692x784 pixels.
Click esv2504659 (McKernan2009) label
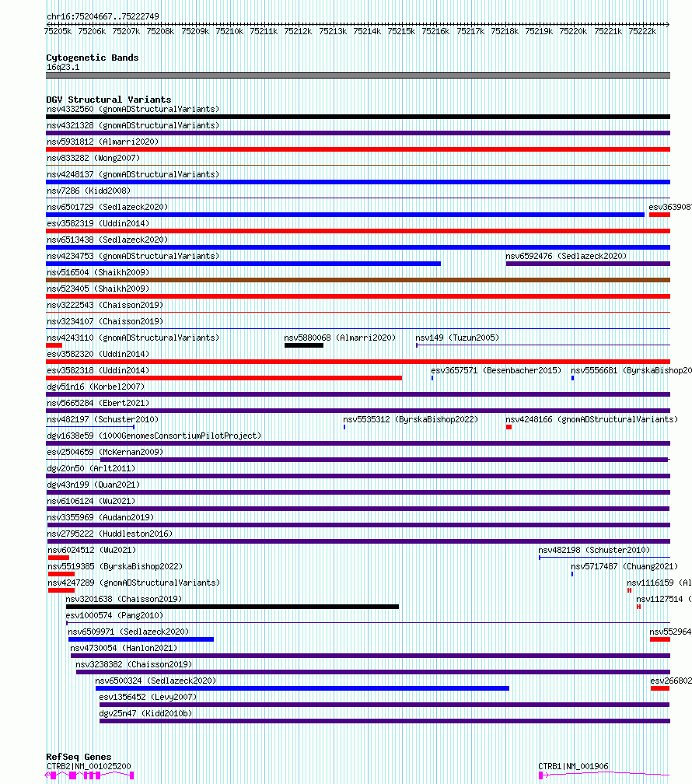click(105, 452)
